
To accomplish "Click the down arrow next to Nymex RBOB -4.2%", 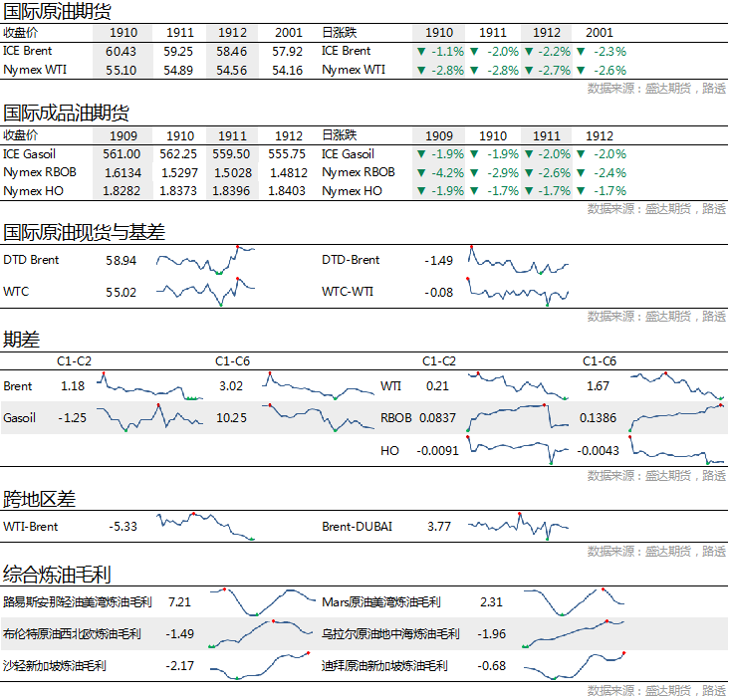I will click(x=421, y=172).
